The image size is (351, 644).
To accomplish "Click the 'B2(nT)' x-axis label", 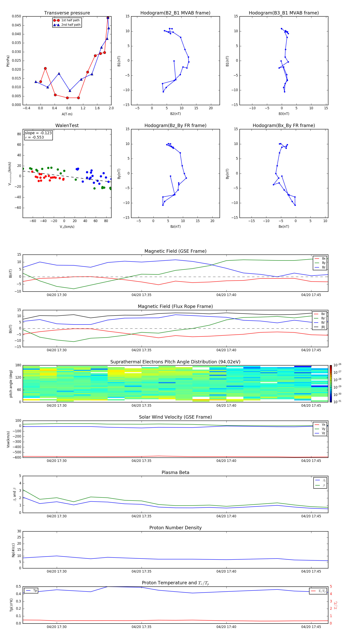I will pos(175,114).
